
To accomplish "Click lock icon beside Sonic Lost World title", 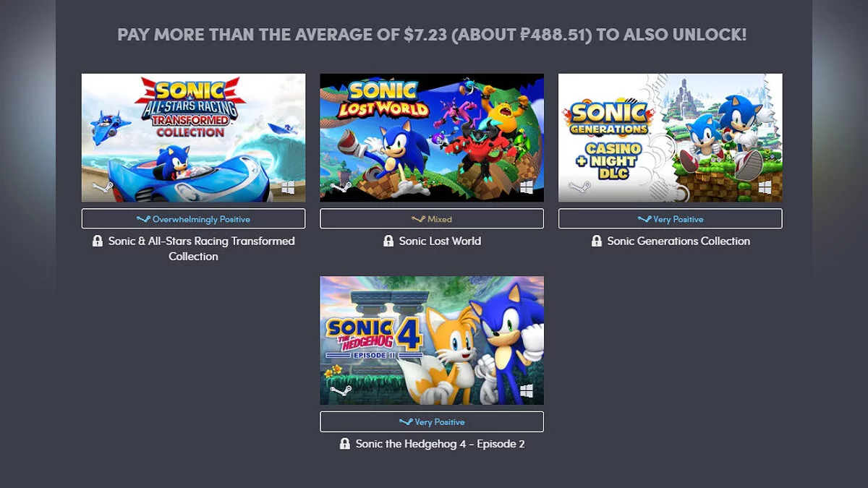I will (x=388, y=241).
